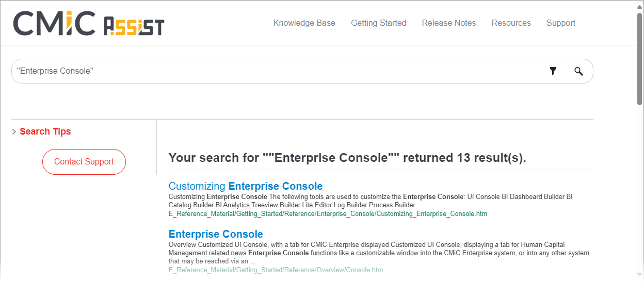Click the search filter funnel icon
This screenshot has width=644, height=282.
click(553, 71)
